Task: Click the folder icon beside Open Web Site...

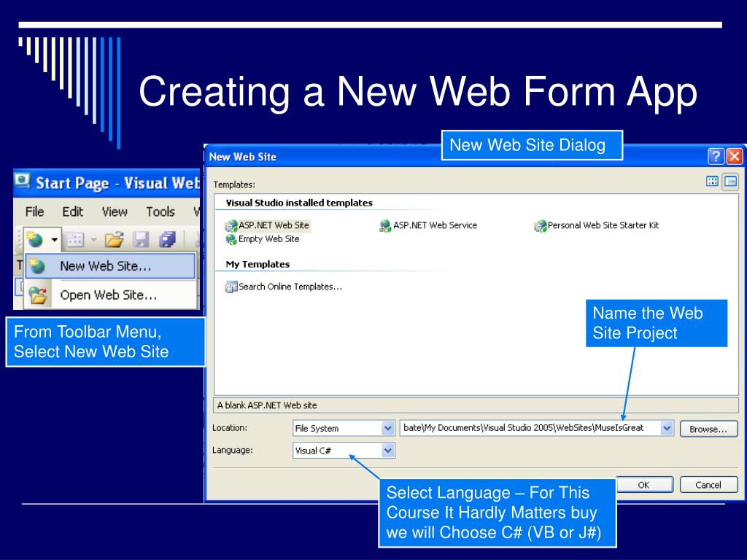Action: [x=37, y=295]
